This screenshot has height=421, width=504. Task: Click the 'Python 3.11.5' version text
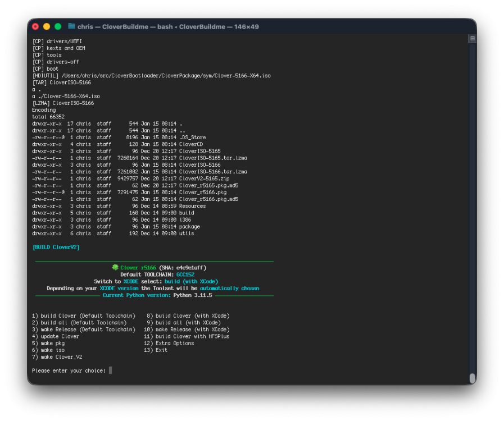coord(193,295)
